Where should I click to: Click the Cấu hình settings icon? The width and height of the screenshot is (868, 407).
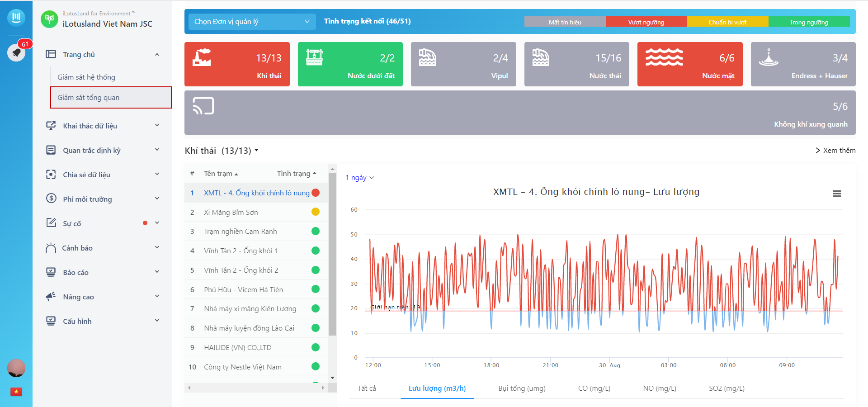(x=51, y=321)
